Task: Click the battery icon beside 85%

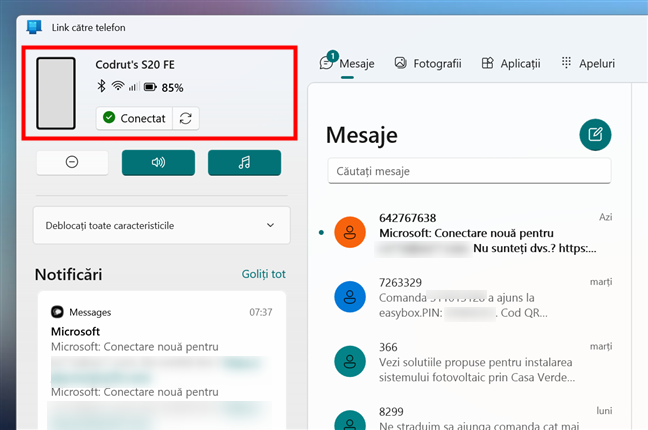Action: tap(150, 87)
